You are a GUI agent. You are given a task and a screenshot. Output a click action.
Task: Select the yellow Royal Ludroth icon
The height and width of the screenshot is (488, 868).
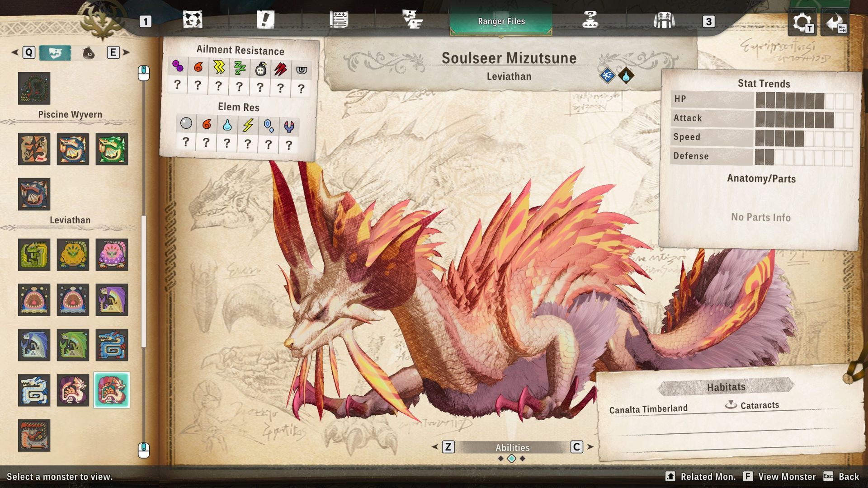[x=73, y=255]
